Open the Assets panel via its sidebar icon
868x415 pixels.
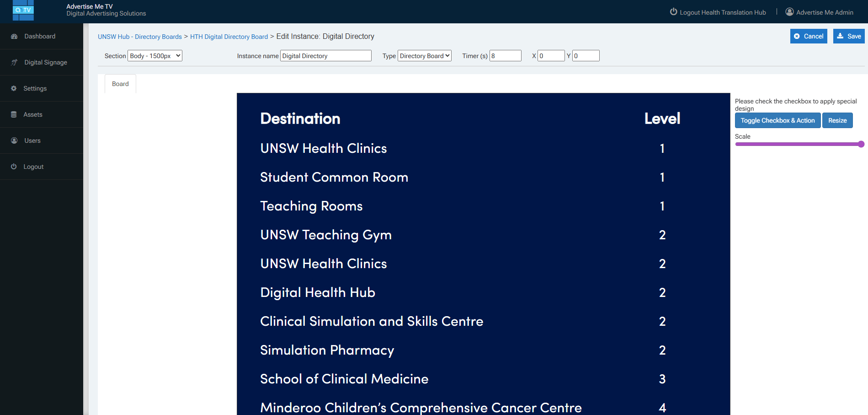(13, 114)
